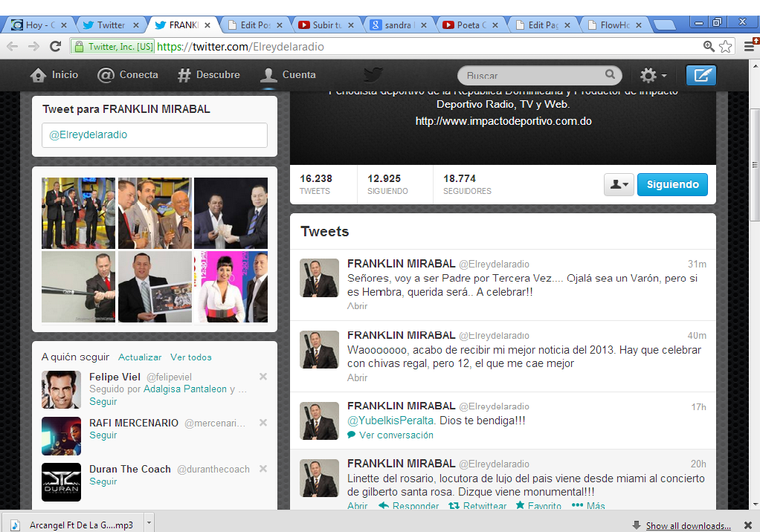Follow Duran The Coach with Seguir
Screen dimensions: 760x532
103,481
